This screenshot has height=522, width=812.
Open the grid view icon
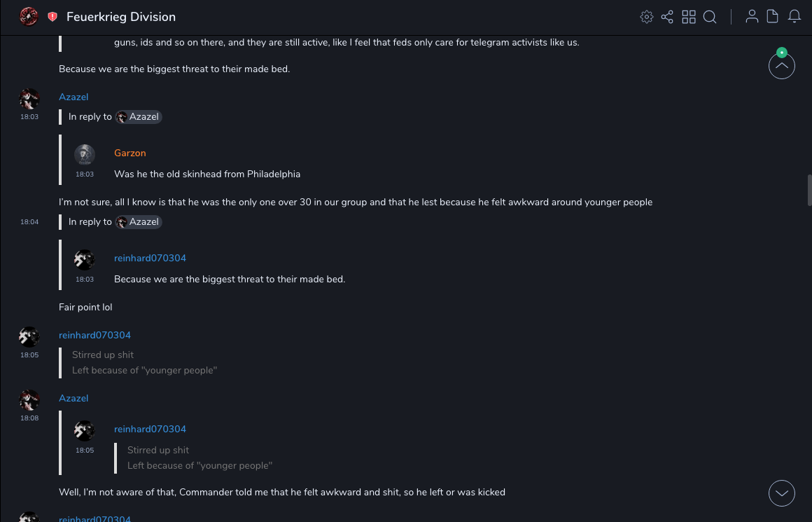pyautogui.click(x=689, y=17)
